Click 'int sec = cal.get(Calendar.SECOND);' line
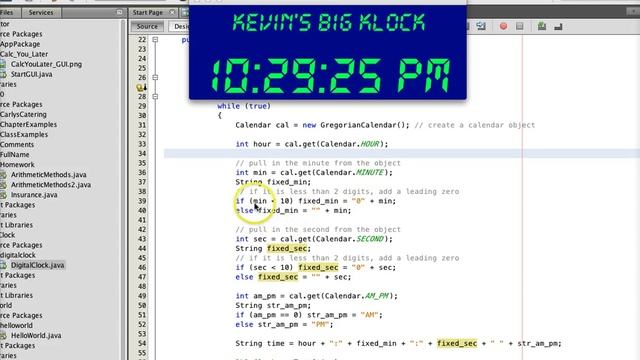 tap(313, 239)
